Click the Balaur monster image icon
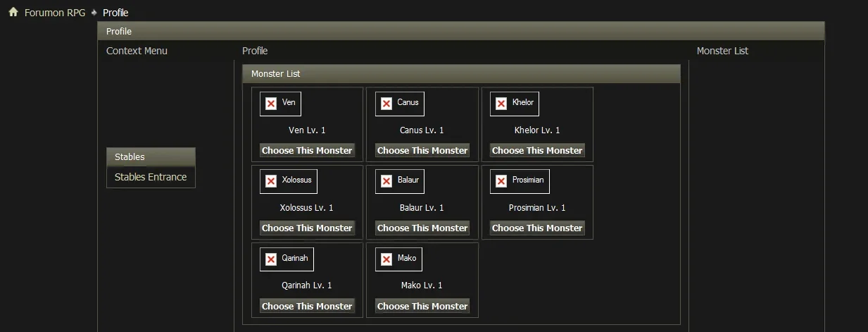 [x=400, y=181]
